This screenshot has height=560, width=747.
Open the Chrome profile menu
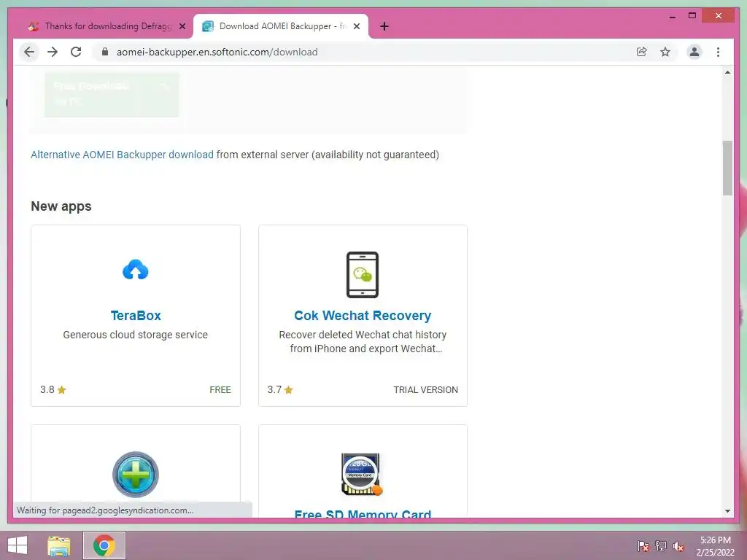pyautogui.click(x=694, y=52)
